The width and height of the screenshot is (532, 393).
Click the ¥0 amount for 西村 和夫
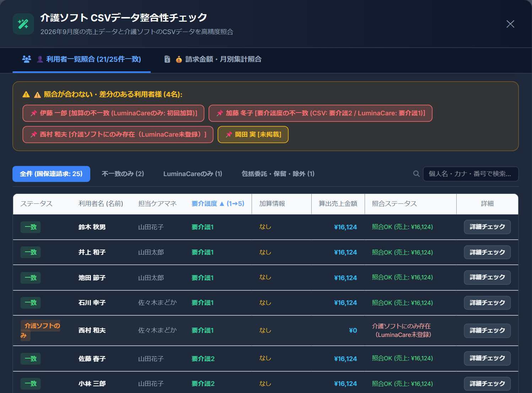353,331
